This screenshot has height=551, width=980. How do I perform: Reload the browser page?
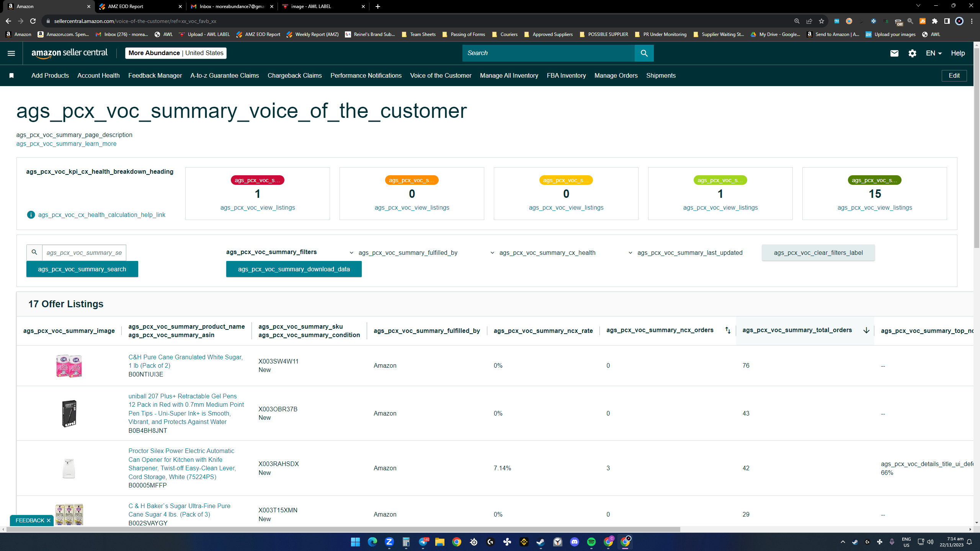[x=33, y=21]
